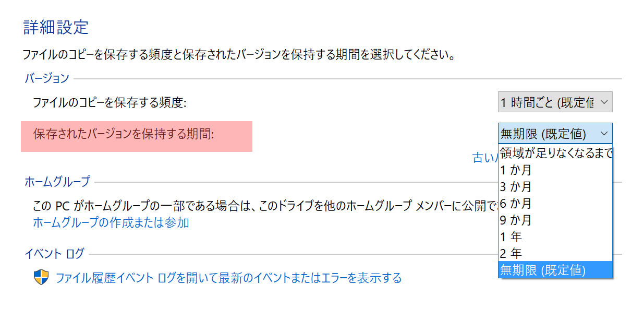Collapse the 無期限 (既定値) combo box
This screenshot has width=644, height=319.
[x=555, y=134]
